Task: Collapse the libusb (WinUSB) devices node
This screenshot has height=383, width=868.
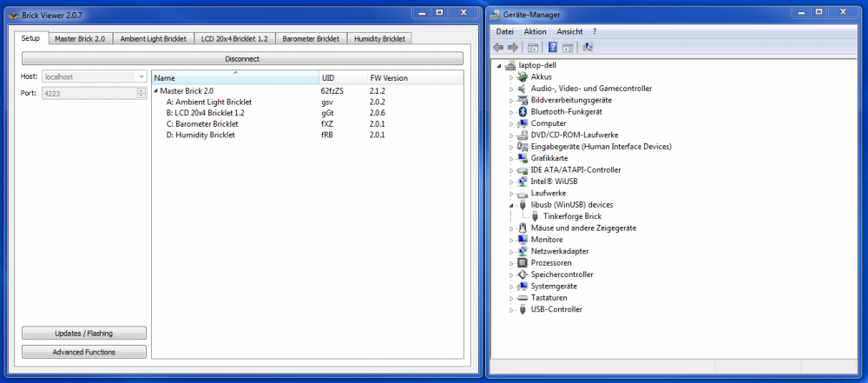Action: click(x=511, y=205)
